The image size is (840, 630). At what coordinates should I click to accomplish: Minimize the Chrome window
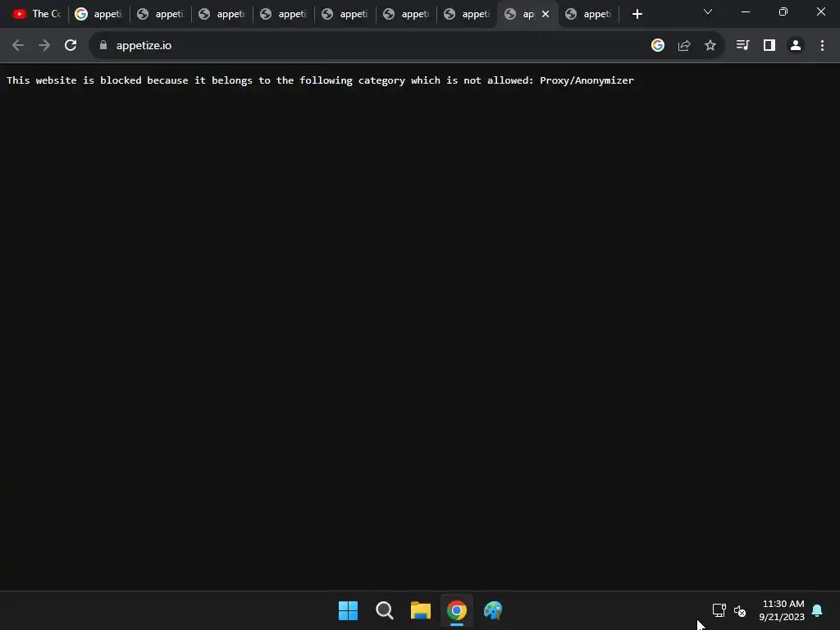click(x=745, y=11)
